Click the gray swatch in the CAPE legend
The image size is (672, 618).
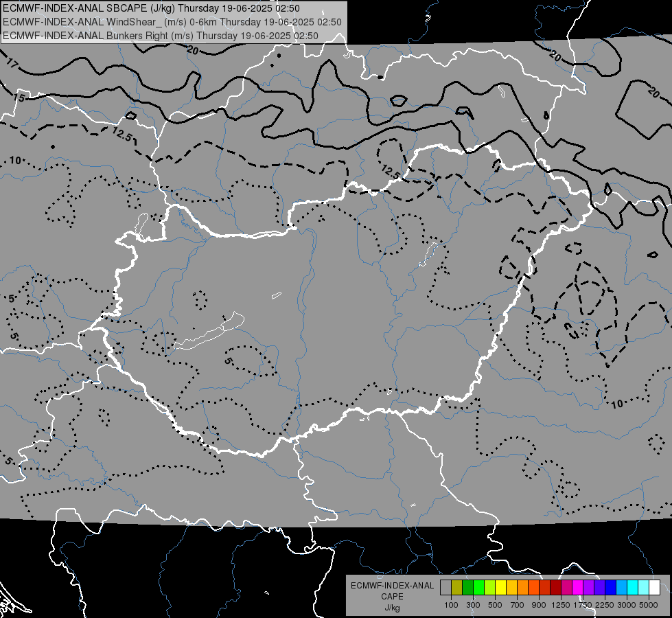pos(445,588)
